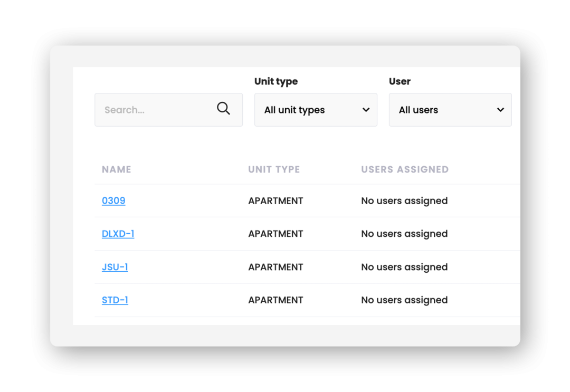The width and height of the screenshot is (570, 392).
Task: Click APARTMENT in the DLXD-1 row
Action: pos(275,234)
